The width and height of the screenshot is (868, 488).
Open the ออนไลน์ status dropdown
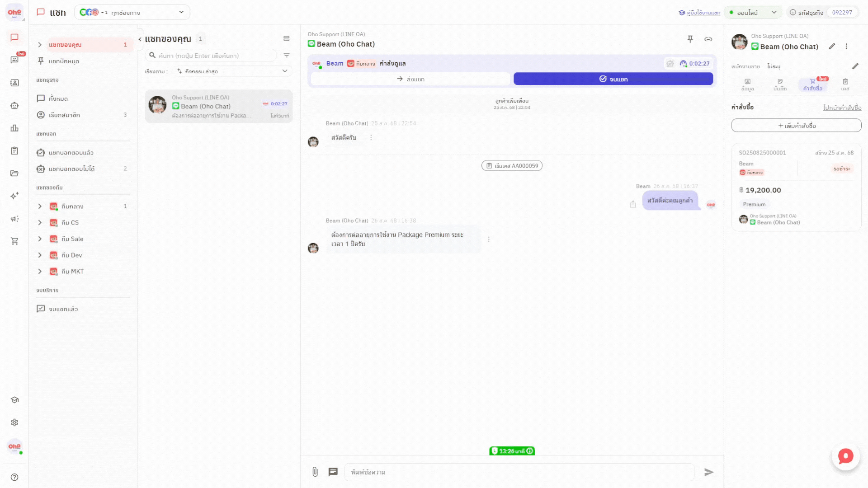[753, 13]
